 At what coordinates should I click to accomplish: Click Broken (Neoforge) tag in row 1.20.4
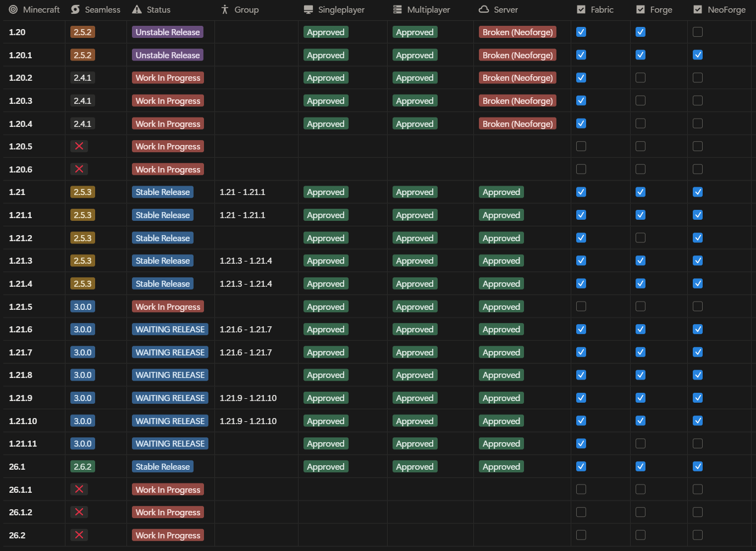[518, 124]
